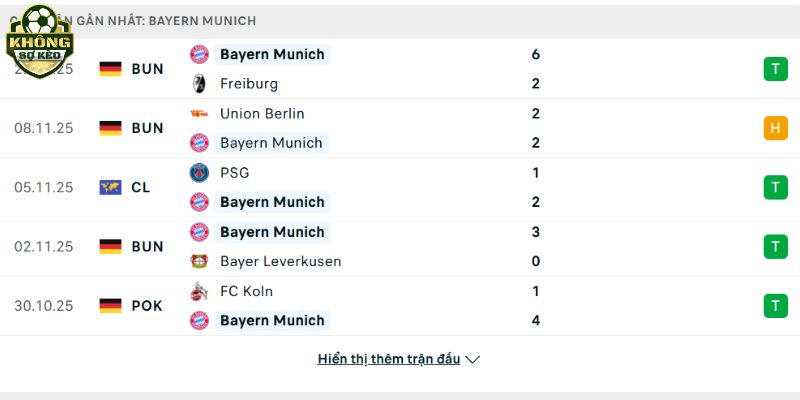Image resolution: width=800 pixels, height=400 pixels.
Task: Click the green T badge for Freiburg match
Action: coord(775,69)
